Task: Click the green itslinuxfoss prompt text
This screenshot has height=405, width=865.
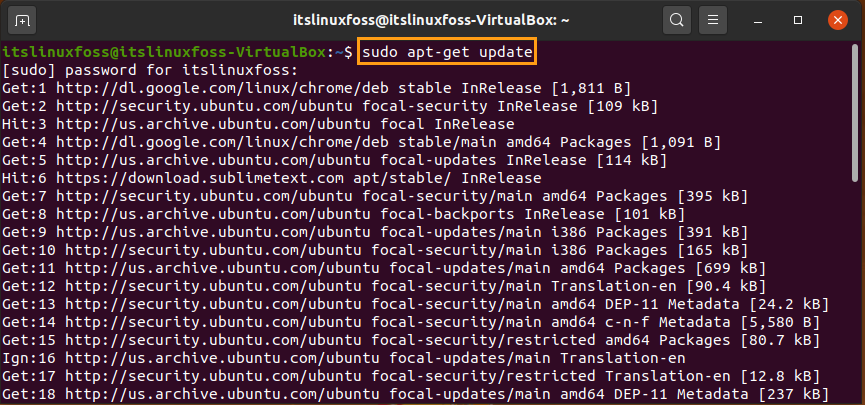Action: [165, 52]
